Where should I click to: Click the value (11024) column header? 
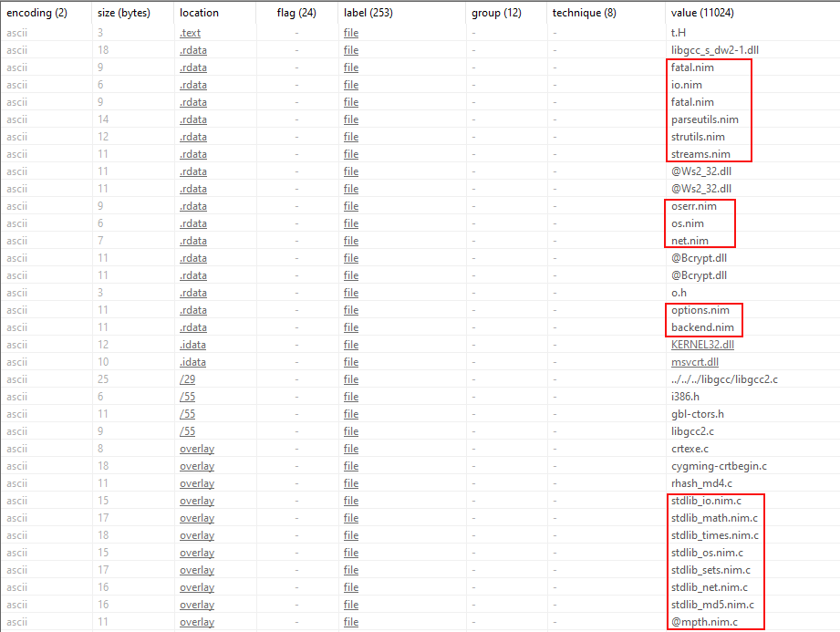pos(702,13)
